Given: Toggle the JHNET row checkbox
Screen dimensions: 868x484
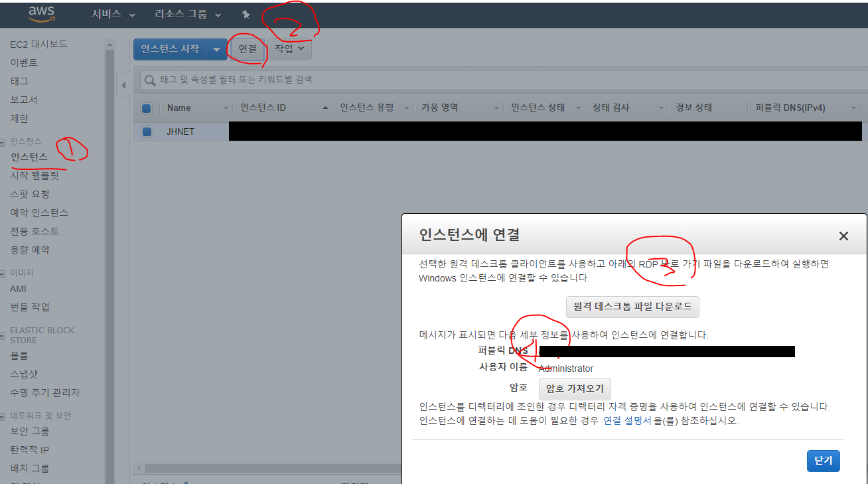Looking at the screenshot, I should (147, 131).
